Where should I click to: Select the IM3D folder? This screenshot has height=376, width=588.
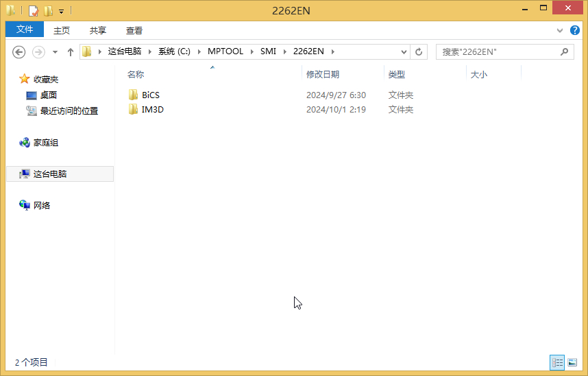[x=152, y=109]
